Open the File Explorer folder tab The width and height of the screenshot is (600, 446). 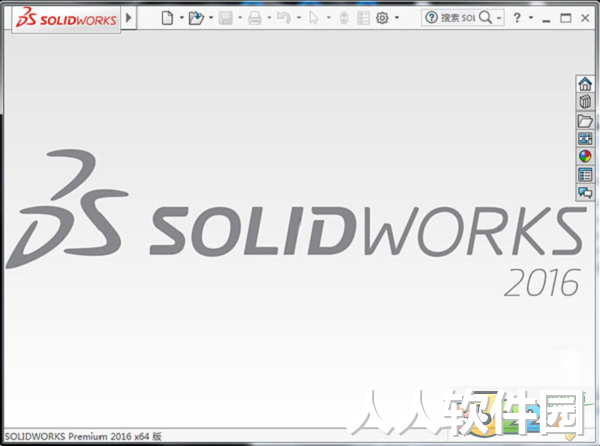coord(585,120)
